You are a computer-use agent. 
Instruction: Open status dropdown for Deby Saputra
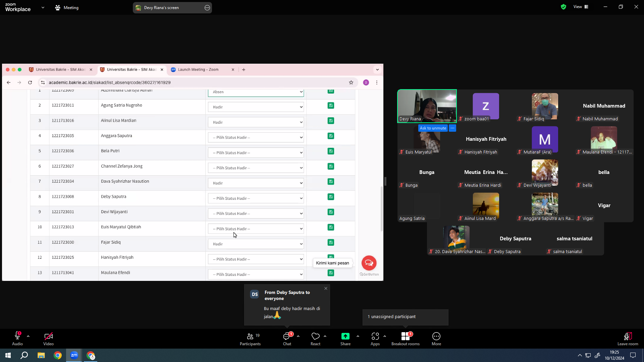256,198
